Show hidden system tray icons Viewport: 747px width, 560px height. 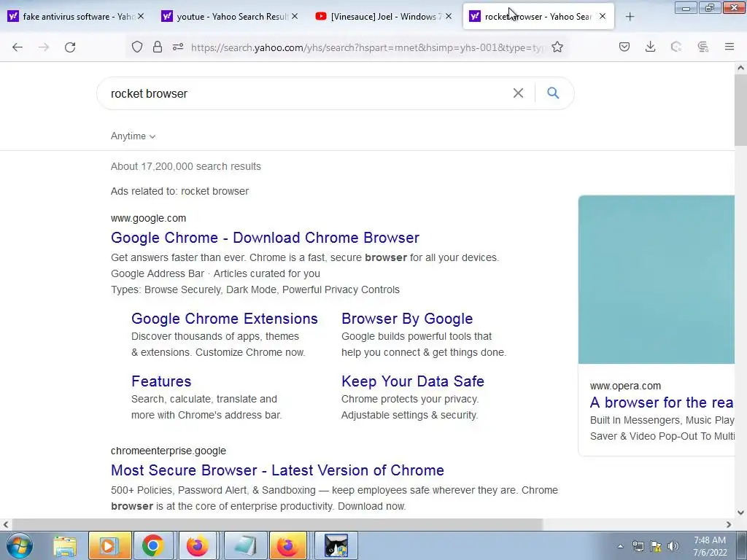[x=620, y=546]
